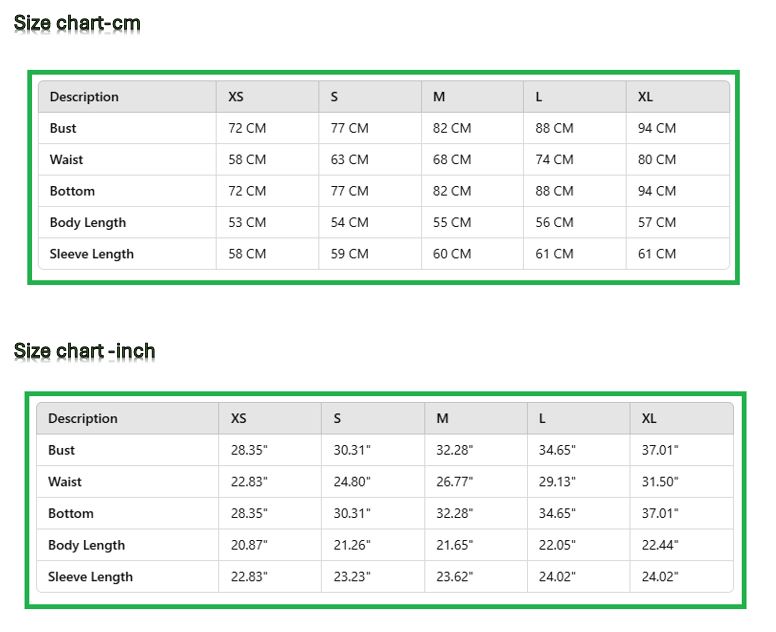This screenshot has height=632, width=776.
Task: Click the Bottom row label in inch chart
Action: point(71,514)
